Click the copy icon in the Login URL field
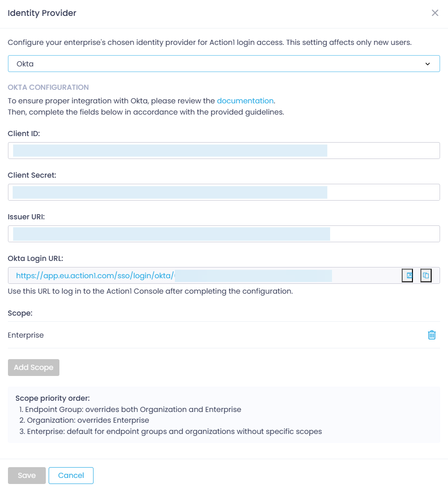The image size is (448, 491). coord(426,275)
